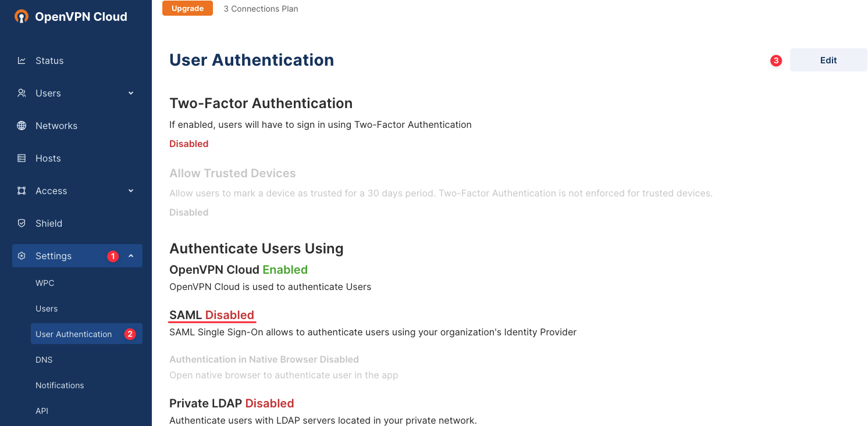This screenshot has height=426, width=868.
Task: Collapse the Settings section chevron
Action: tap(130, 256)
